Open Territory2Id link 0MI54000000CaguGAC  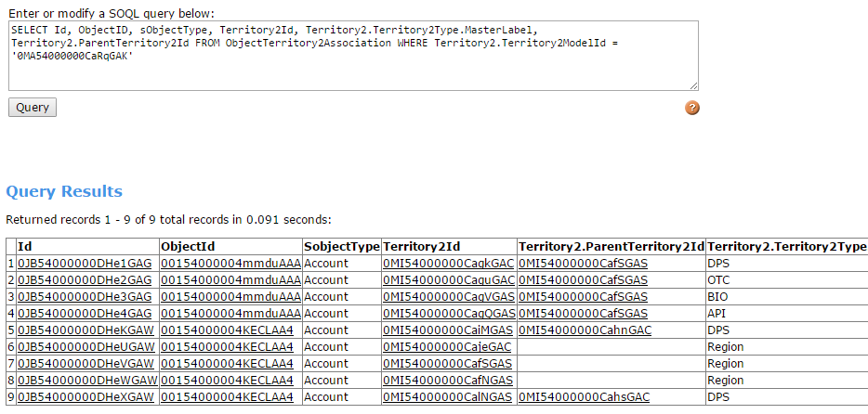(448, 279)
